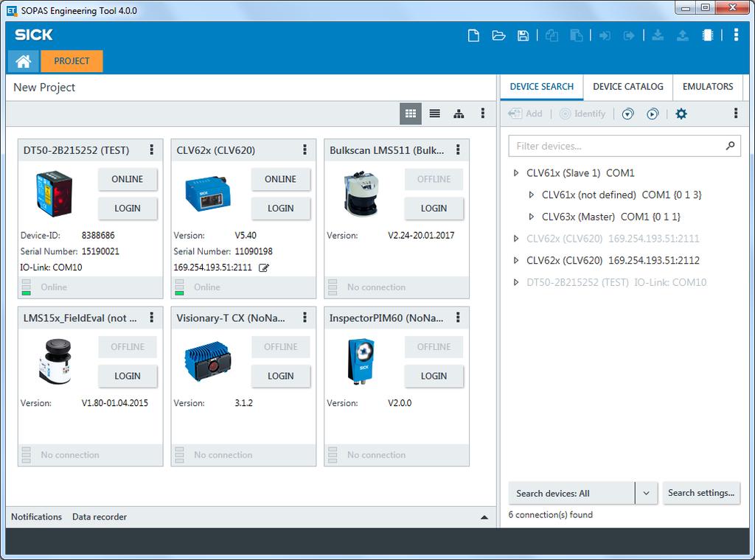Click the first circular search icon
This screenshot has width=755, height=560.
tap(627, 114)
